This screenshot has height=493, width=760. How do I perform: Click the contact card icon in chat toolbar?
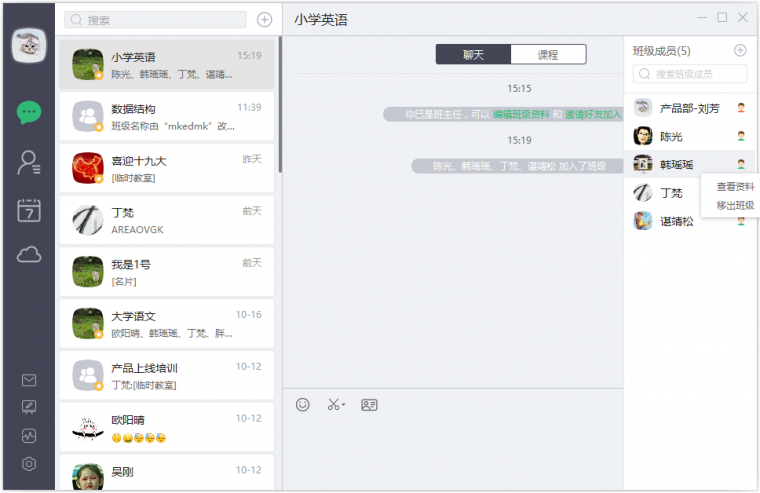369,405
